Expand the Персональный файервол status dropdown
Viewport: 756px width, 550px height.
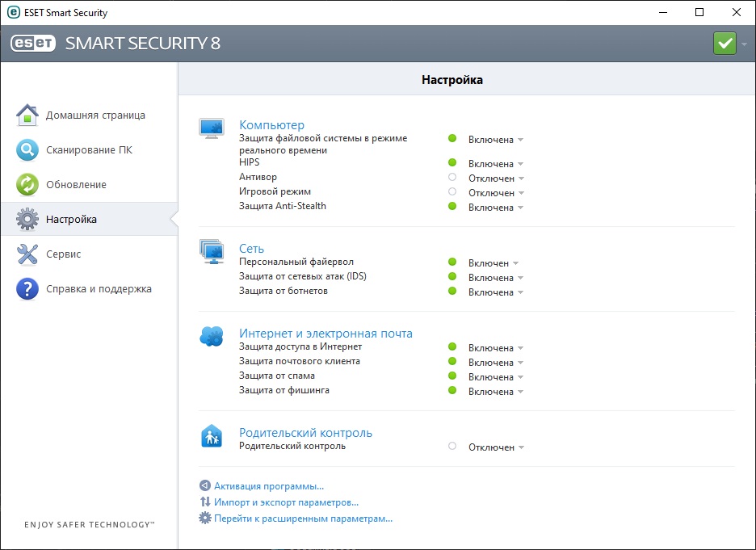point(515,263)
